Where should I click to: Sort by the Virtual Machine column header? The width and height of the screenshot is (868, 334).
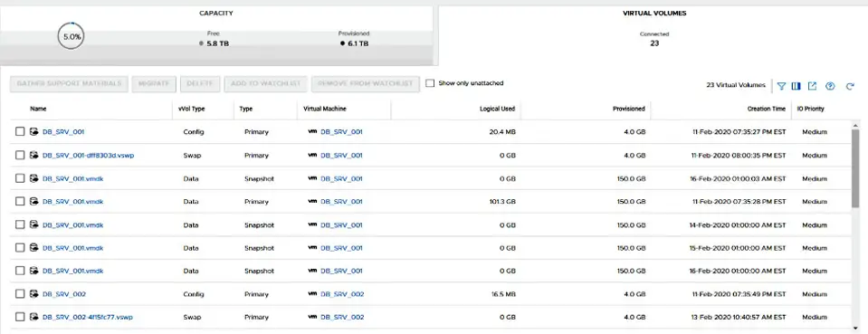coord(325,110)
